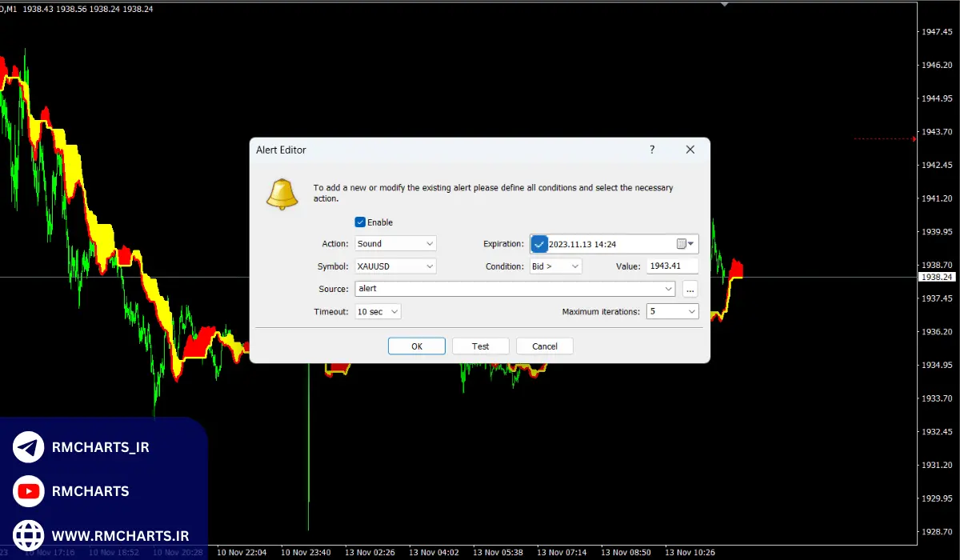Click the chart shift triangle marker
Viewport: 960px width, 560px height.
tap(725, 4)
